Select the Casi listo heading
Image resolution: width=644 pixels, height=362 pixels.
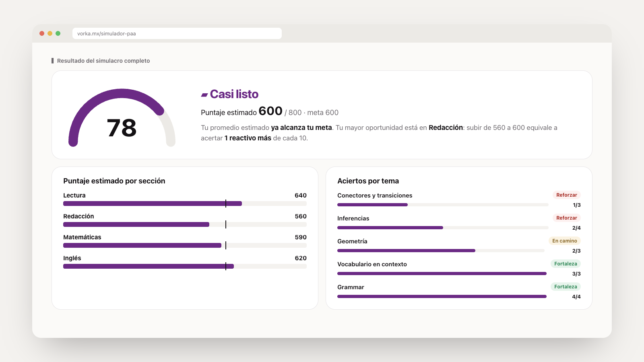(234, 94)
